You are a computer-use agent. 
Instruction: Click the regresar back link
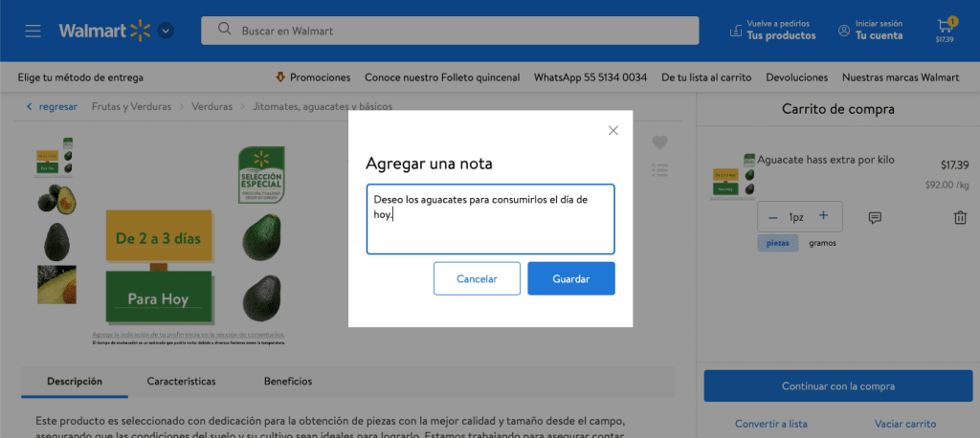point(53,107)
